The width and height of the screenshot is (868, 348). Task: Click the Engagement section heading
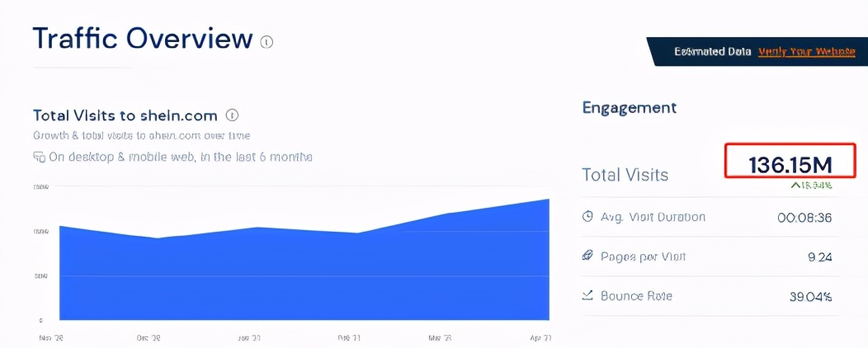point(629,107)
